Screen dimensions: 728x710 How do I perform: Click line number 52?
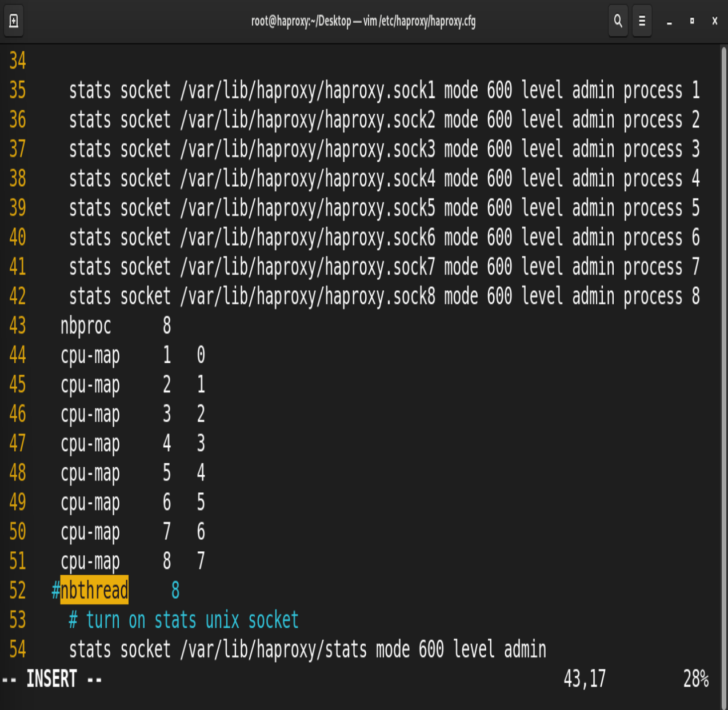click(x=18, y=591)
